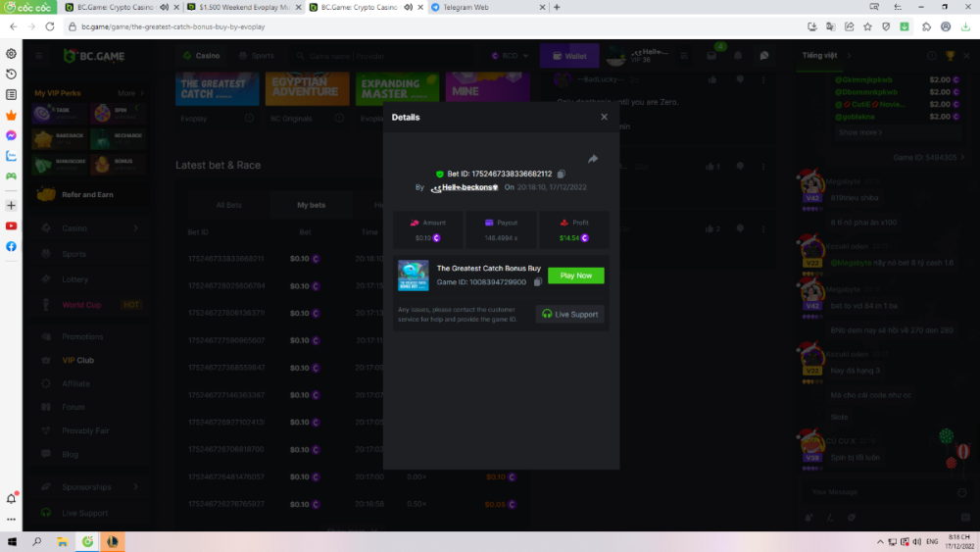Close the bet Details dialog
The width and height of the screenshot is (980, 552).
point(604,117)
